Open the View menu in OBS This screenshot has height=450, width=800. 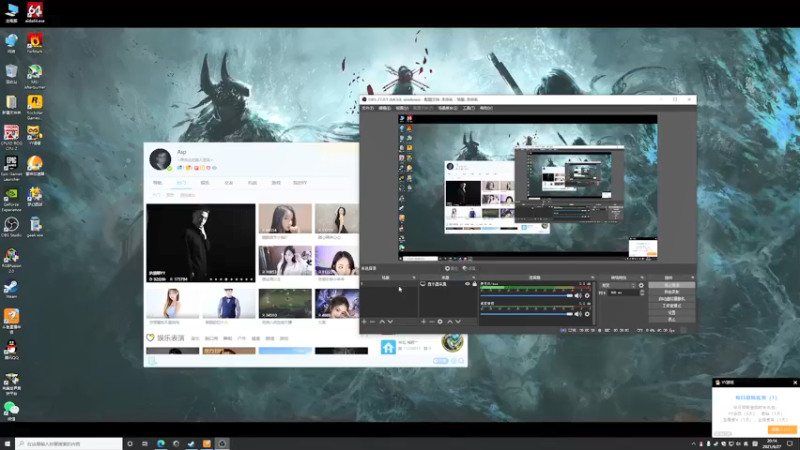402,108
